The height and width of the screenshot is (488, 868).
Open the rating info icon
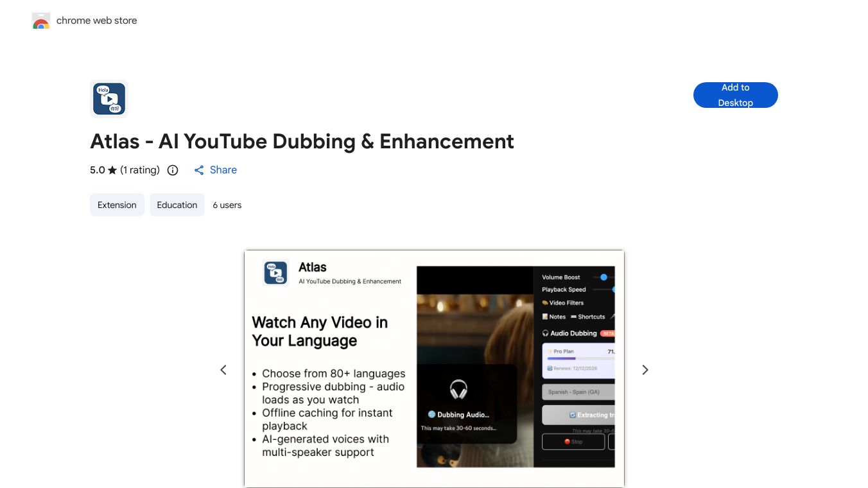click(173, 170)
